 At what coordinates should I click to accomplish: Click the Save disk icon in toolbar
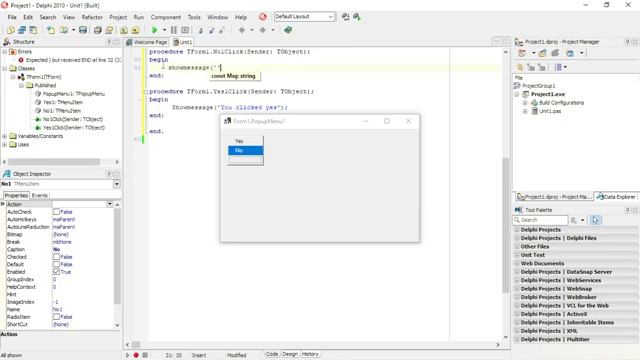pos(83,30)
